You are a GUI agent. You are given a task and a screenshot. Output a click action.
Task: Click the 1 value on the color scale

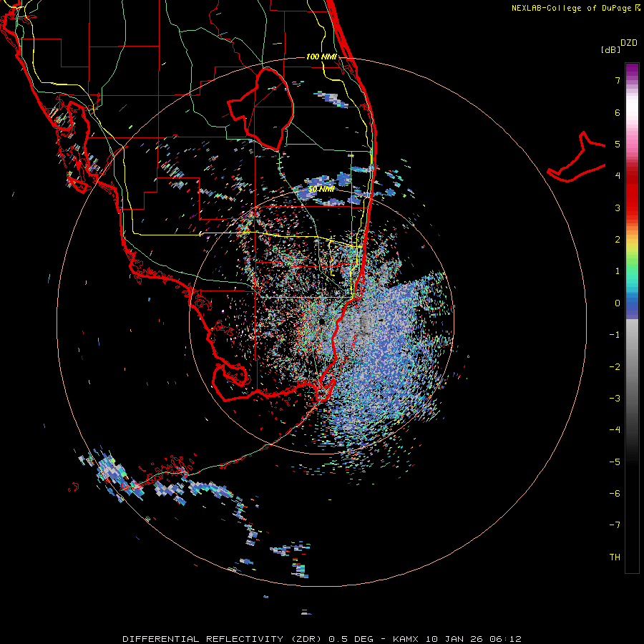tap(618, 271)
